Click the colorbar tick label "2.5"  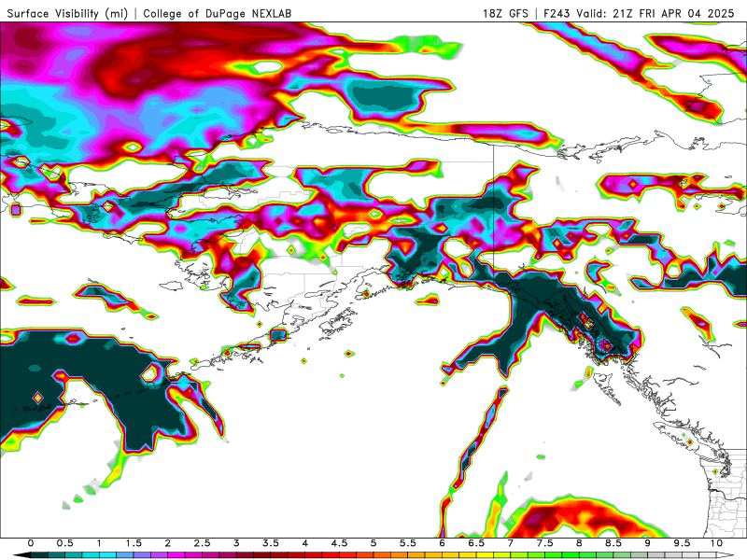(x=202, y=543)
